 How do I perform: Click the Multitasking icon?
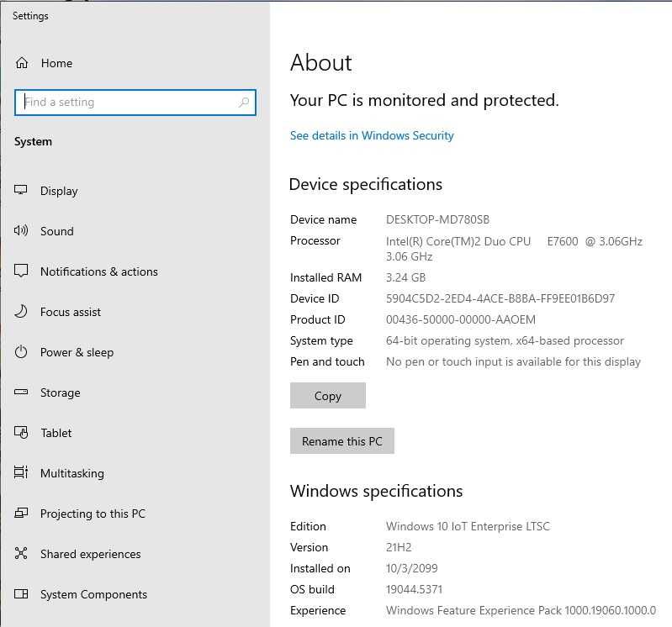(20, 472)
